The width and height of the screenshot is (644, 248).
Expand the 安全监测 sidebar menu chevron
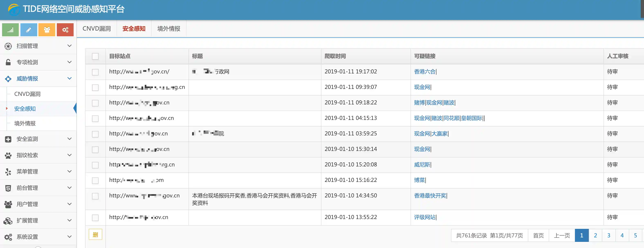(70, 139)
